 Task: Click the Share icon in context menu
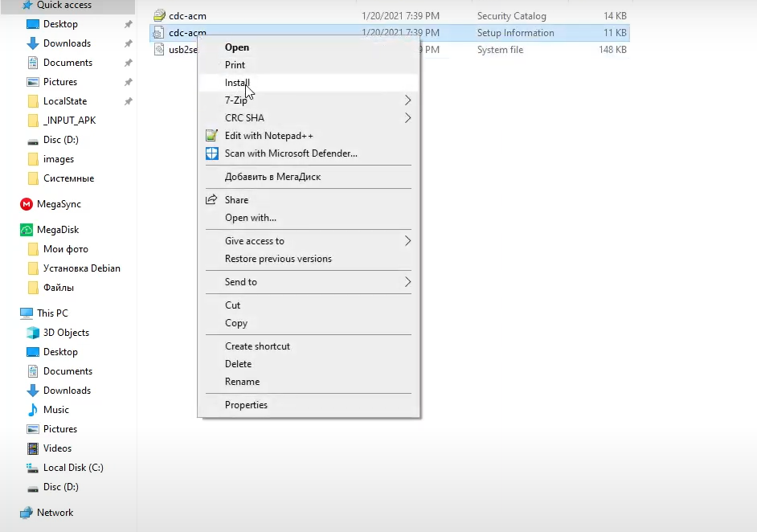[211, 200]
